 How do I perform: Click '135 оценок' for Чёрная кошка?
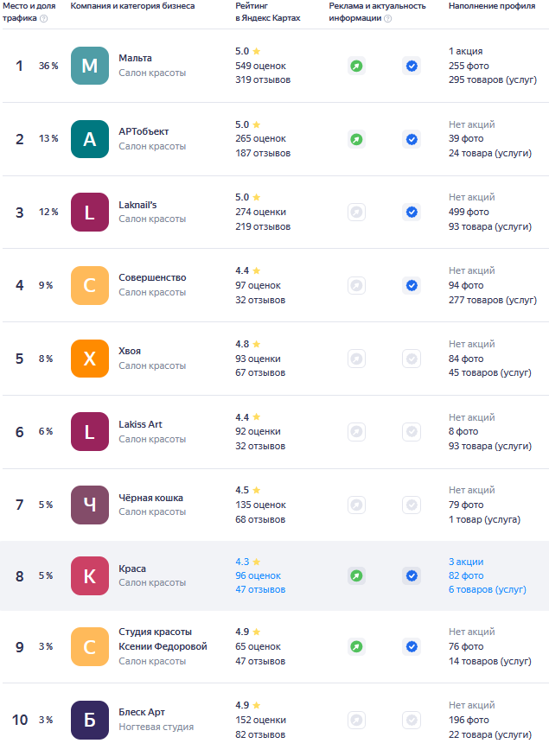(260, 505)
